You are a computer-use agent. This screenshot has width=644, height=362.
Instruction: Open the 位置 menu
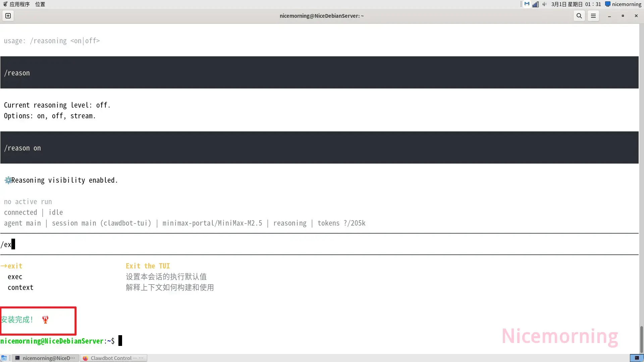40,4
